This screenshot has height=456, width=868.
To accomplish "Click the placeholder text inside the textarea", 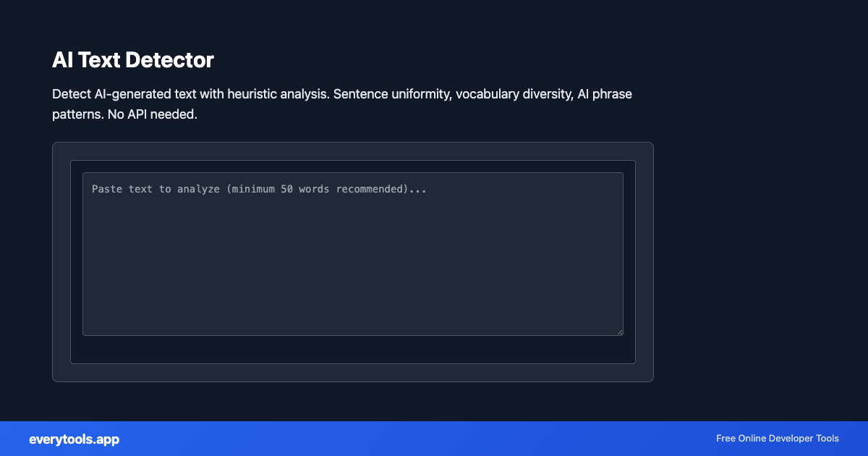I will [259, 188].
